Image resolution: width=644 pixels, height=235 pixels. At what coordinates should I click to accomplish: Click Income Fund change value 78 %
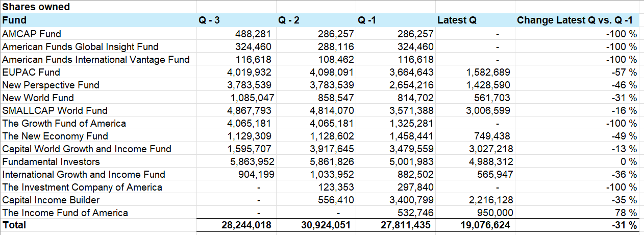[x=626, y=213]
